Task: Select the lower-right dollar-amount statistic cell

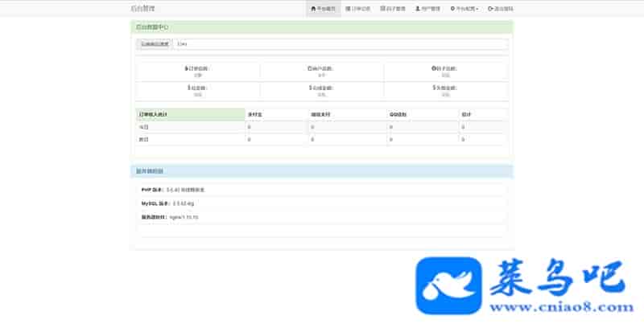Action: pyautogui.click(x=446, y=91)
